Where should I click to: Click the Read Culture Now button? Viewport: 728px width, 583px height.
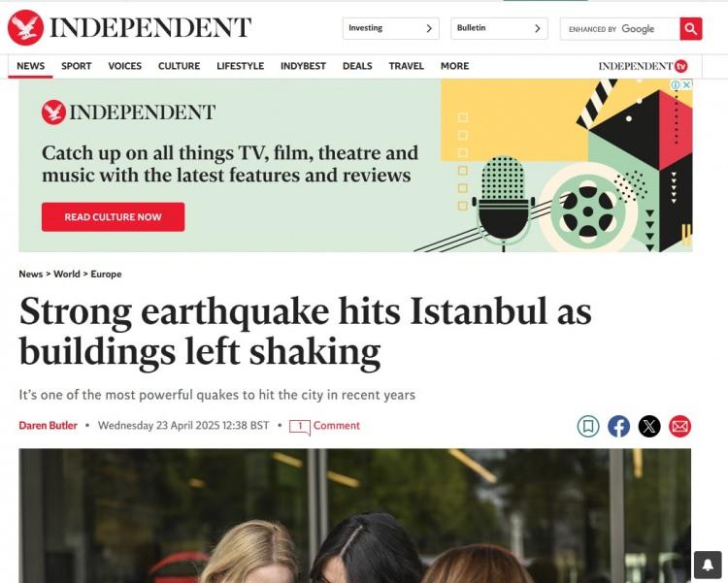tap(113, 216)
